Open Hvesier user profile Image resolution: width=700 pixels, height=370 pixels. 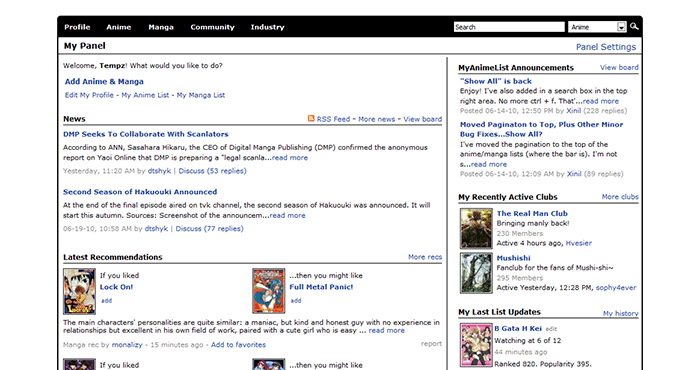tap(579, 243)
